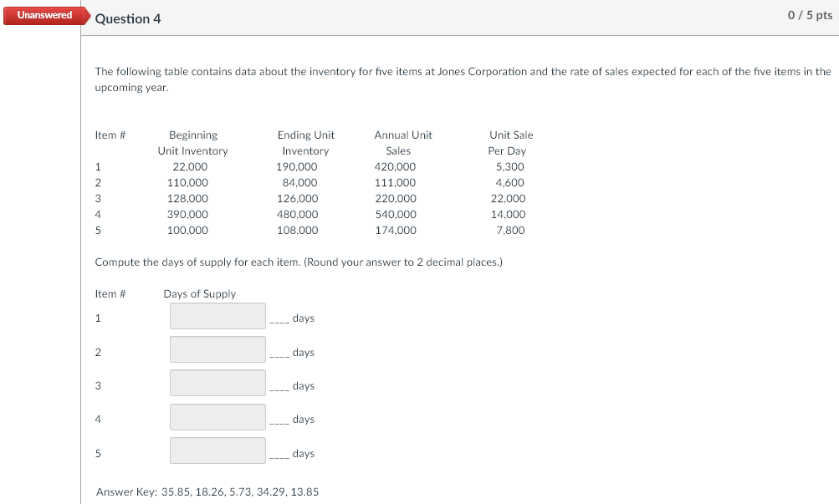The image size is (839, 504).
Task: Click item 3 ending inventory value 126,000
Action: coord(297,199)
